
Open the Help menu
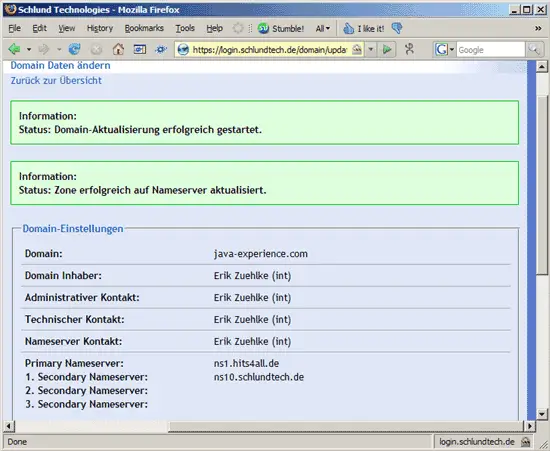(x=214, y=28)
